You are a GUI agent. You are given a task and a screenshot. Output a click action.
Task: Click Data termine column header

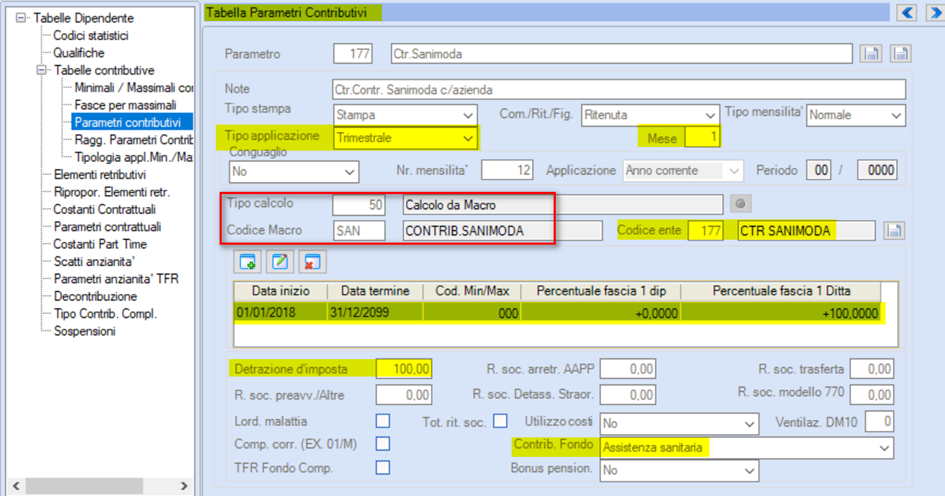[375, 291]
